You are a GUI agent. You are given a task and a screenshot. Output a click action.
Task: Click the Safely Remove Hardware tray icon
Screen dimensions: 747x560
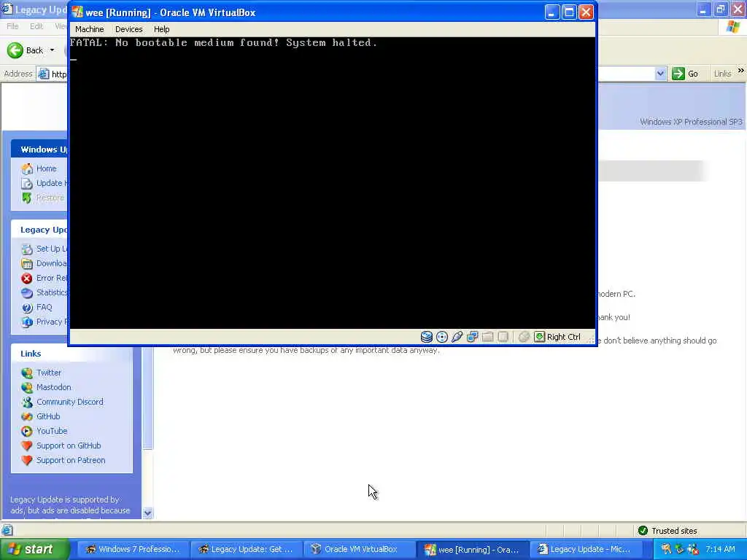point(680,549)
